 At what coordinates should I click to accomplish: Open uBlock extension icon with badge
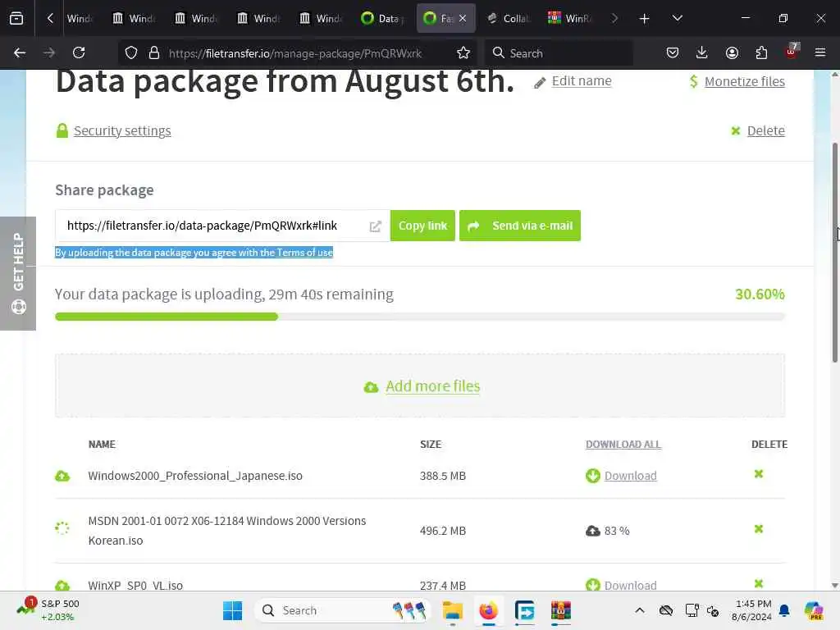pyautogui.click(x=792, y=52)
